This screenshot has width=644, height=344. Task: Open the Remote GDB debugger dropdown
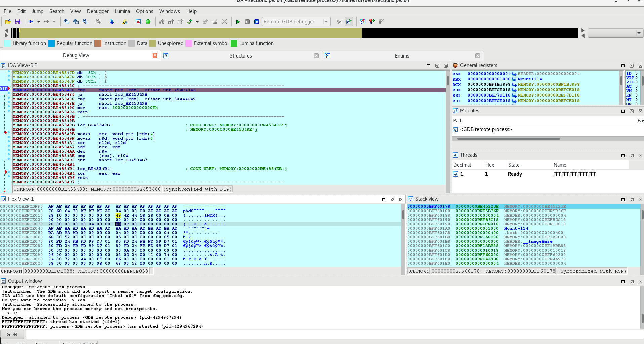tap(326, 22)
